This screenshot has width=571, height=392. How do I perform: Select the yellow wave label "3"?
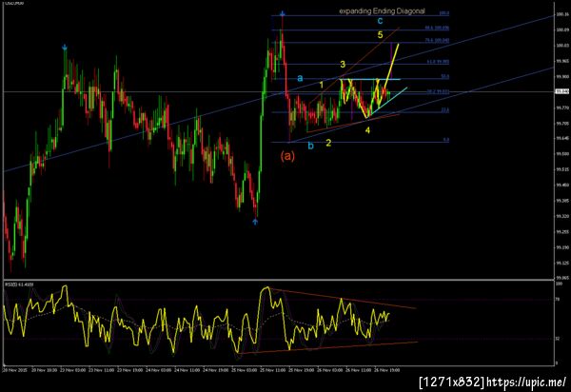(x=343, y=65)
